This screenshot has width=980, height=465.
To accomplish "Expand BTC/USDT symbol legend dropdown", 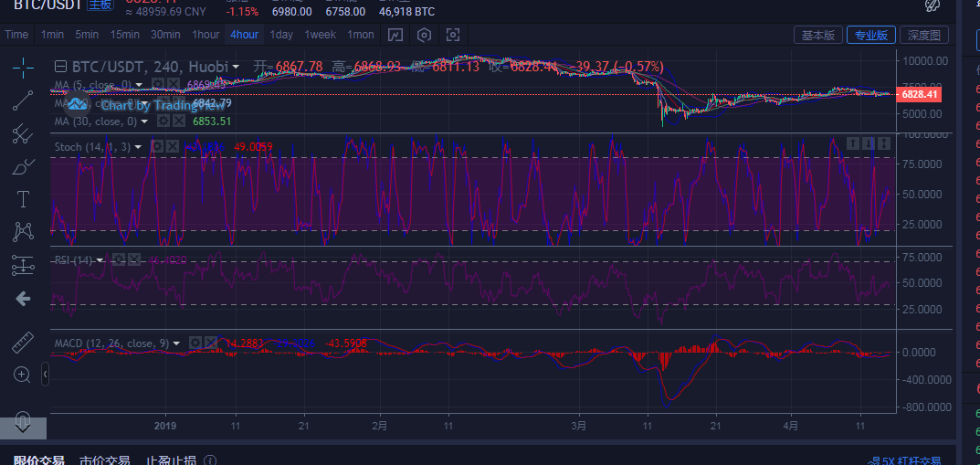I will point(236,67).
